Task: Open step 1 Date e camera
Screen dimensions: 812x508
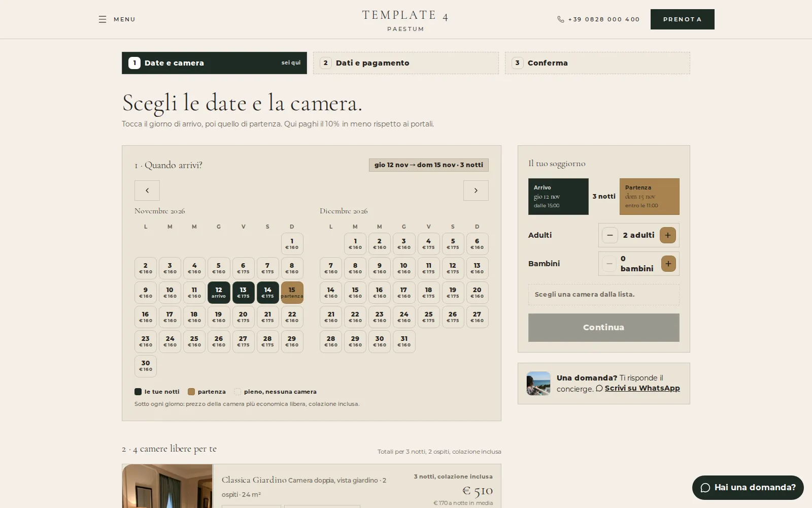Action: [214, 63]
